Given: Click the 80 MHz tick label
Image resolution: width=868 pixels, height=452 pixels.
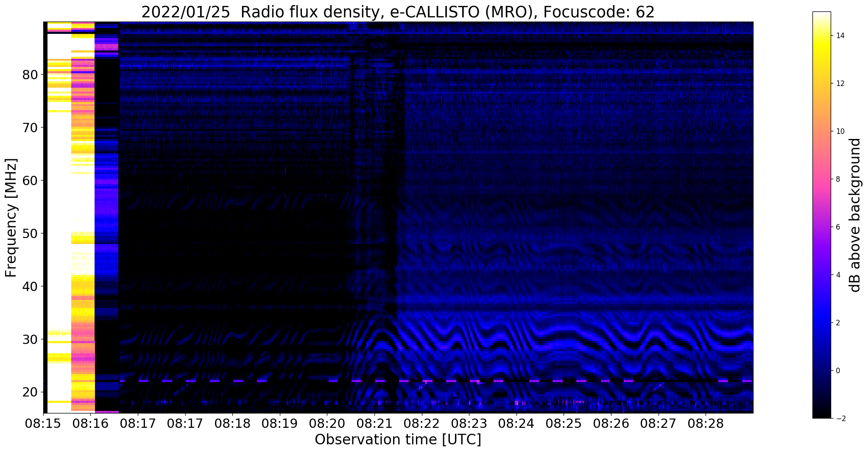Looking at the screenshot, I should [30, 75].
